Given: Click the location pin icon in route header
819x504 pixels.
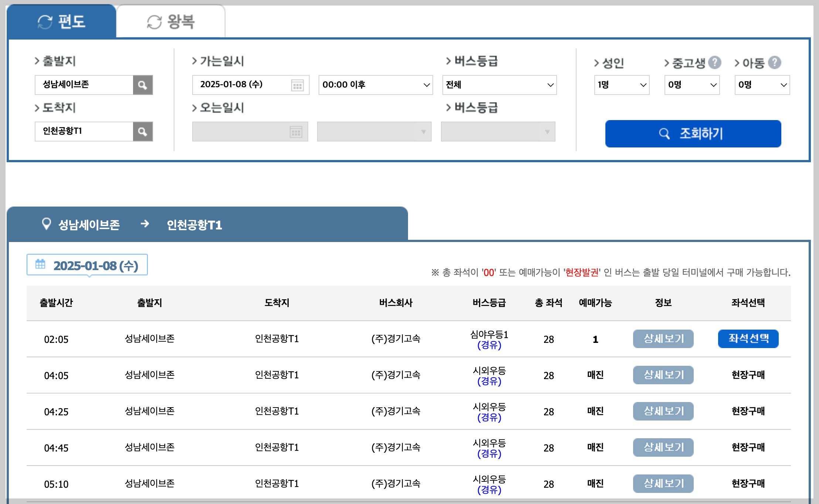Looking at the screenshot, I should 47,224.
